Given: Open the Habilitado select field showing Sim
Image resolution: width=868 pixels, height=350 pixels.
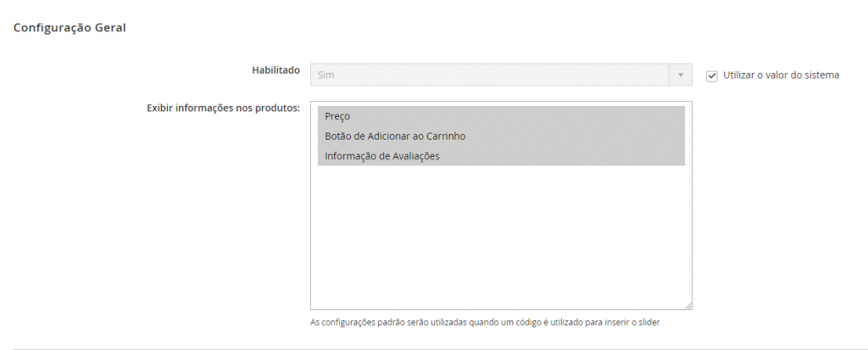Looking at the screenshot, I should click(x=501, y=75).
